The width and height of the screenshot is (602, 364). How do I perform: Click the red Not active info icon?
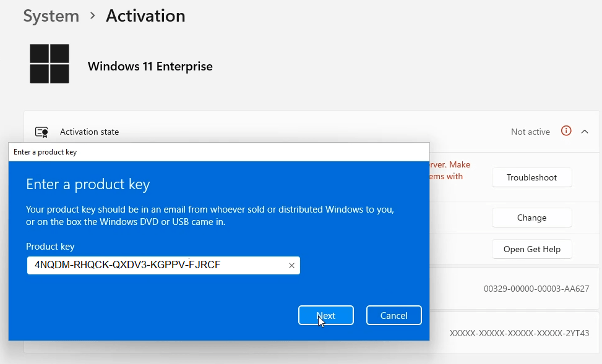coord(566,131)
